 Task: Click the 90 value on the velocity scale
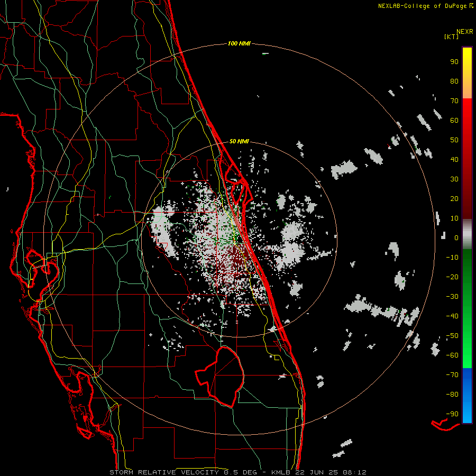[x=454, y=62]
